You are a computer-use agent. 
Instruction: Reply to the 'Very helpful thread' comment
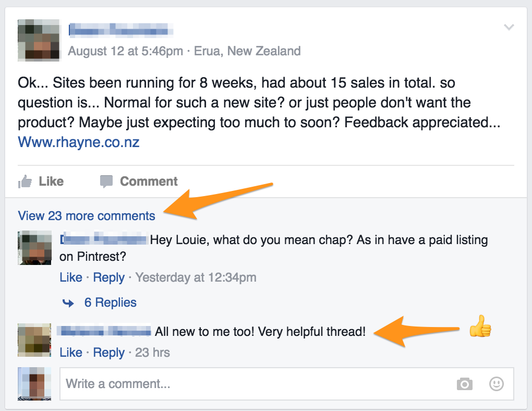108,353
